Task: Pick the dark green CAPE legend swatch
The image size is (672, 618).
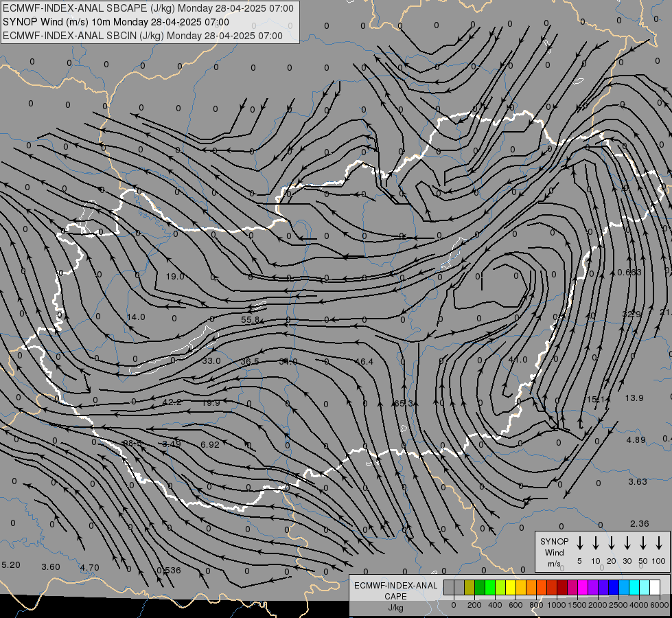Action: 480,587
